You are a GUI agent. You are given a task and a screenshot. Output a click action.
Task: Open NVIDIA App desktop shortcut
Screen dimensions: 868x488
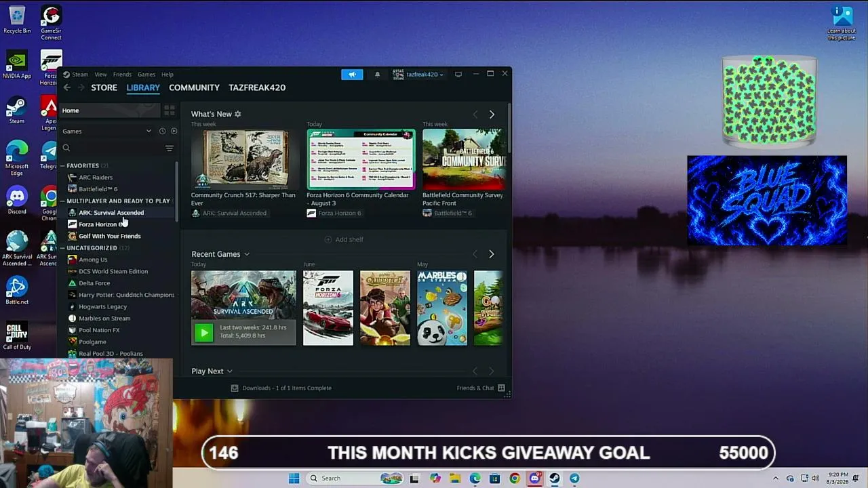pyautogui.click(x=17, y=65)
